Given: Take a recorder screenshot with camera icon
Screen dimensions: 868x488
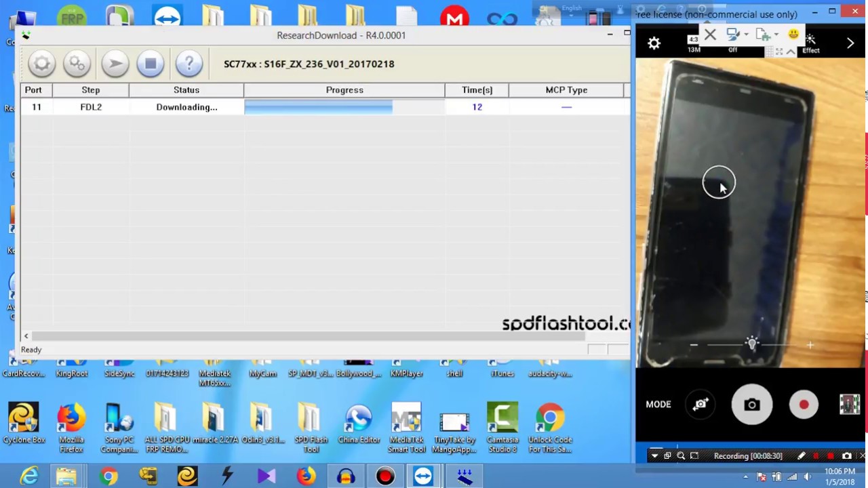Looking at the screenshot, I should click(x=846, y=456).
